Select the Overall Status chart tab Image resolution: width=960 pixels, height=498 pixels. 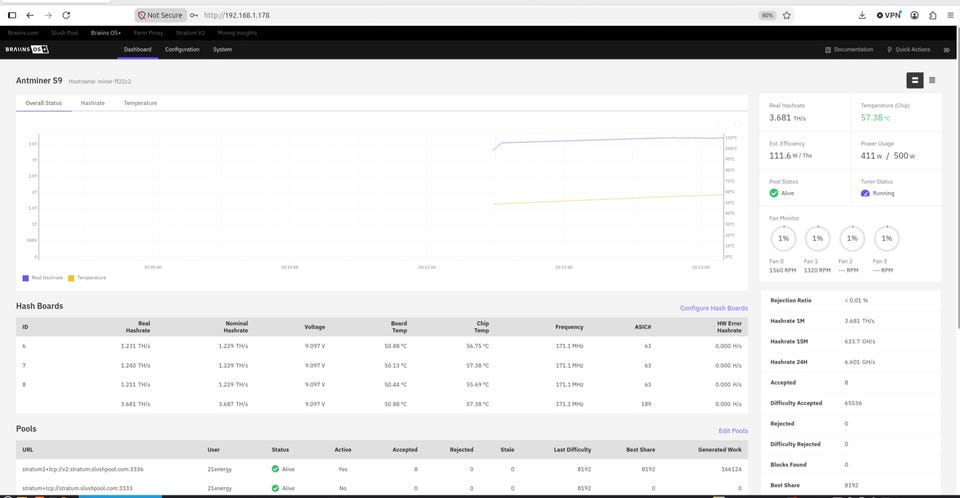[x=43, y=103]
